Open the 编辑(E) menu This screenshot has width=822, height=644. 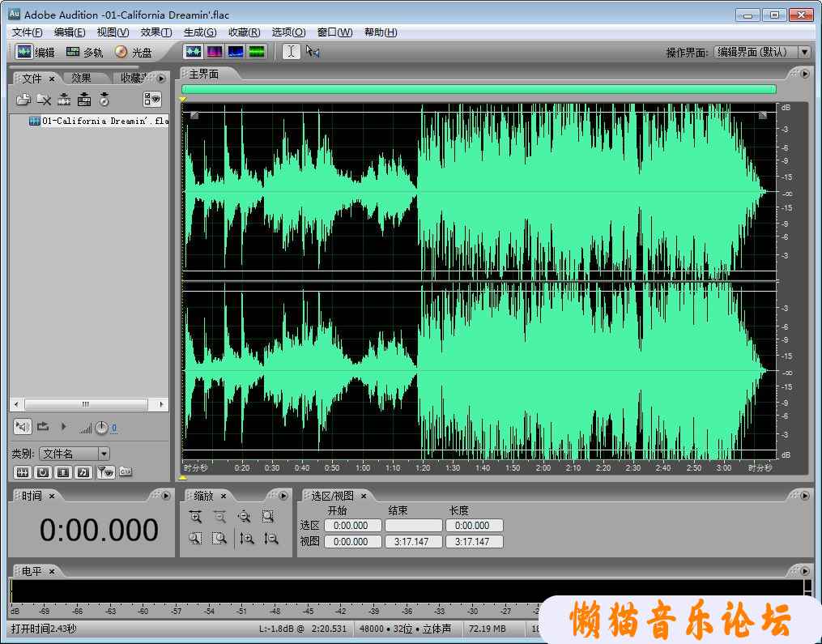70,32
